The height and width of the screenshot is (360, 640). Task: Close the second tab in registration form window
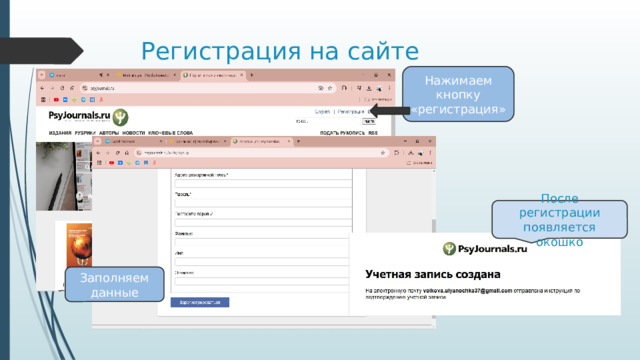click(x=224, y=141)
